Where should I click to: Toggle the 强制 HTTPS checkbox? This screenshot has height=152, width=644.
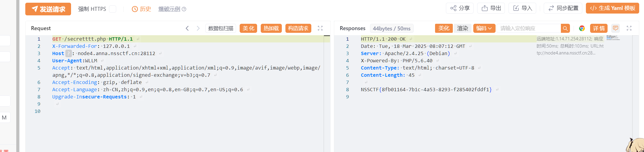click(x=113, y=9)
